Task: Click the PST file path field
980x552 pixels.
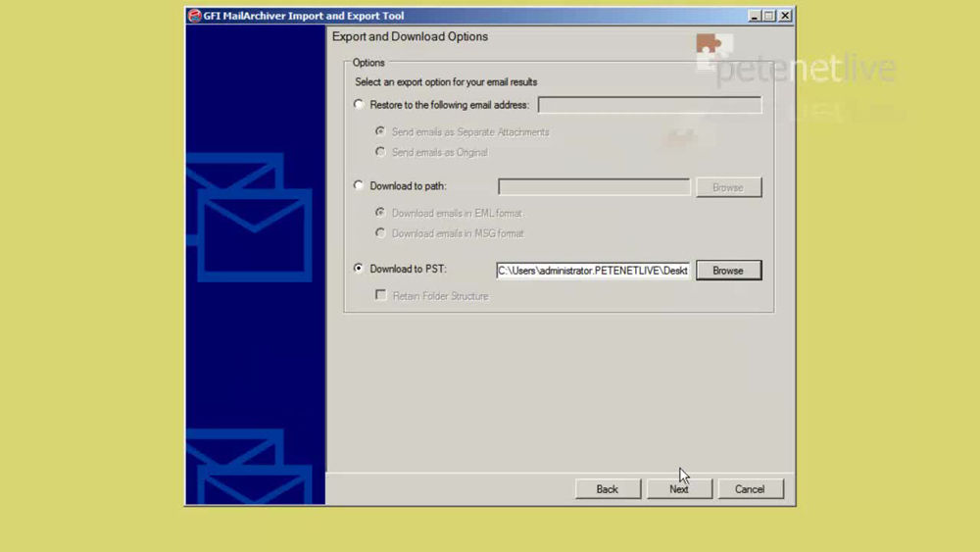Action: pos(593,270)
